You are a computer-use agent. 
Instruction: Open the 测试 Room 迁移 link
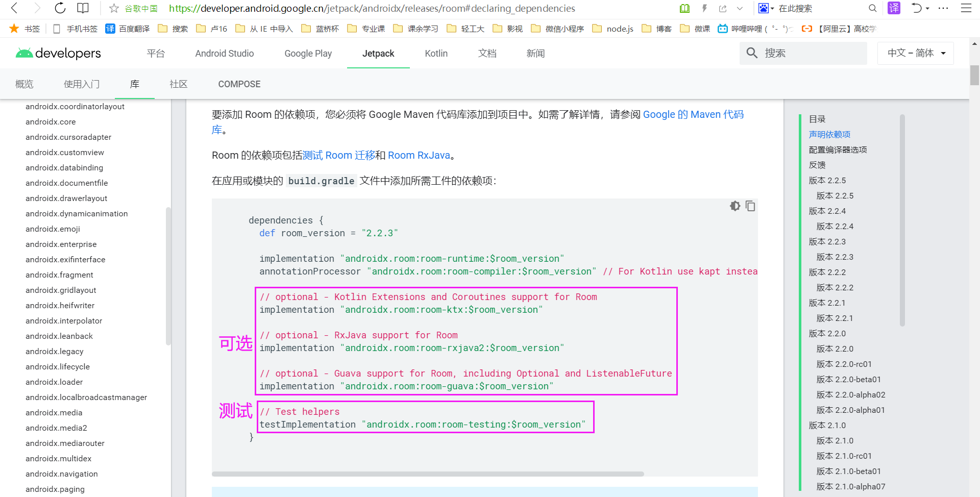[339, 155]
